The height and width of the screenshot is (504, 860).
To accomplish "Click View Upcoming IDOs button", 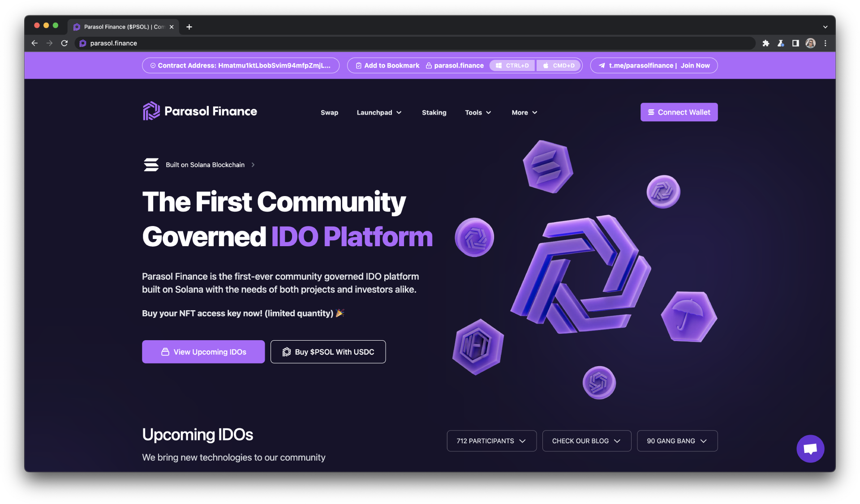I will pos(203,352).
